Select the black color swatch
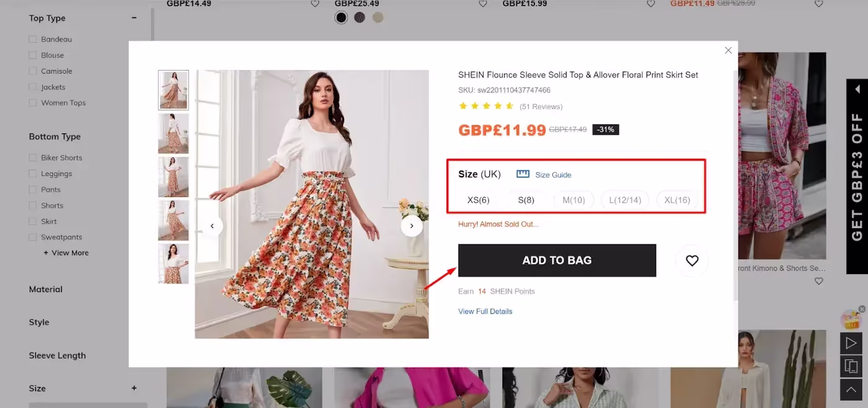The width and height of the screenshot is (868, 408). click(x=341, y=17)
